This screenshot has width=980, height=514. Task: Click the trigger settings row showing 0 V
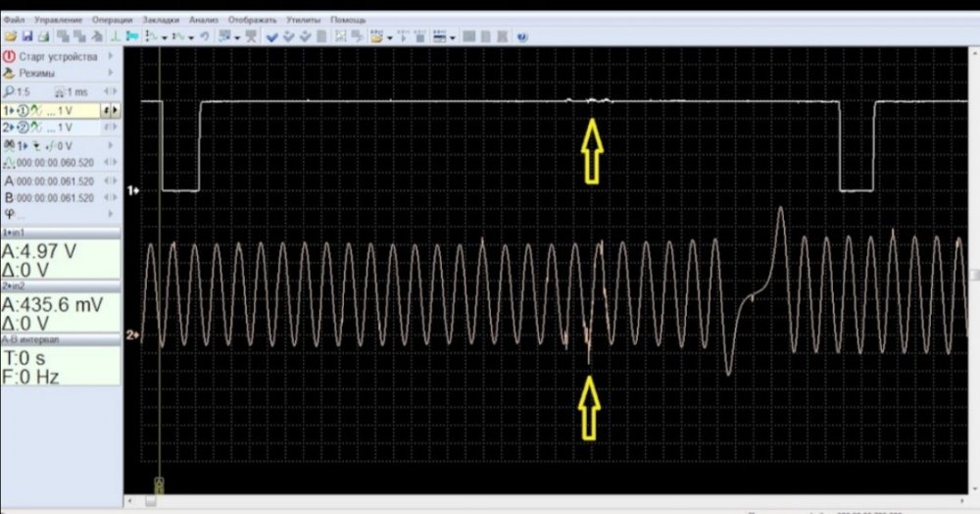click(x=51, y=146)
